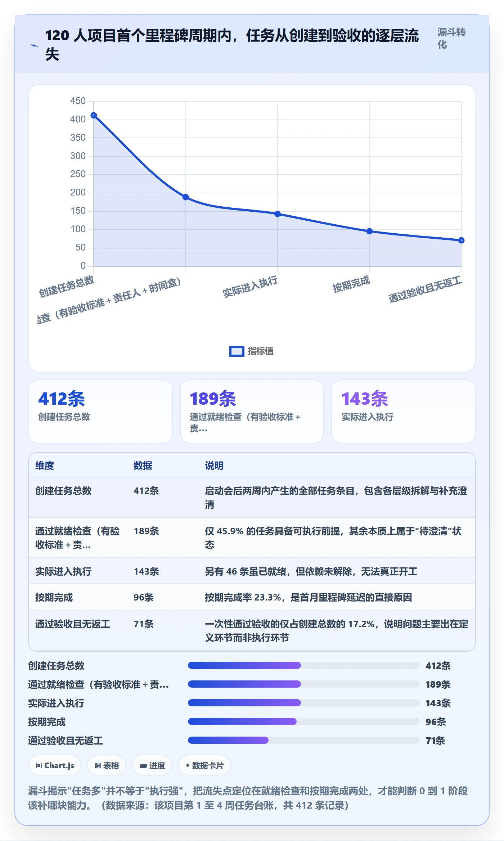
Task: Click the 通过验收且无返工 x-axis label
Action: 425,289
